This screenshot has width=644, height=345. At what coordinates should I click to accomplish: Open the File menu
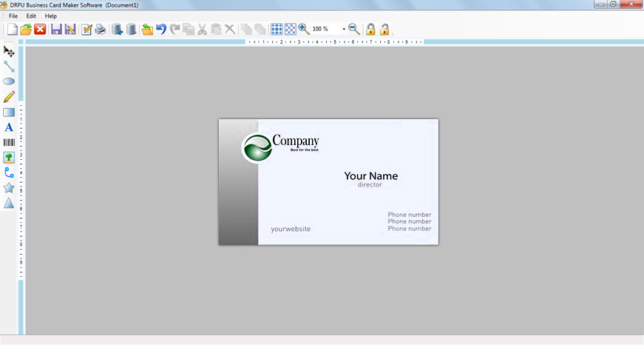pos(13,16)
